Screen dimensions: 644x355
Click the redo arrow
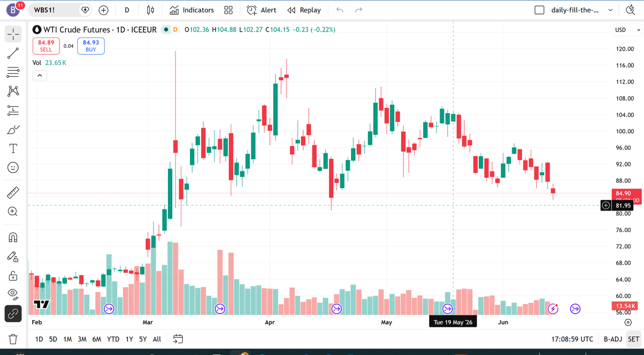359,10
